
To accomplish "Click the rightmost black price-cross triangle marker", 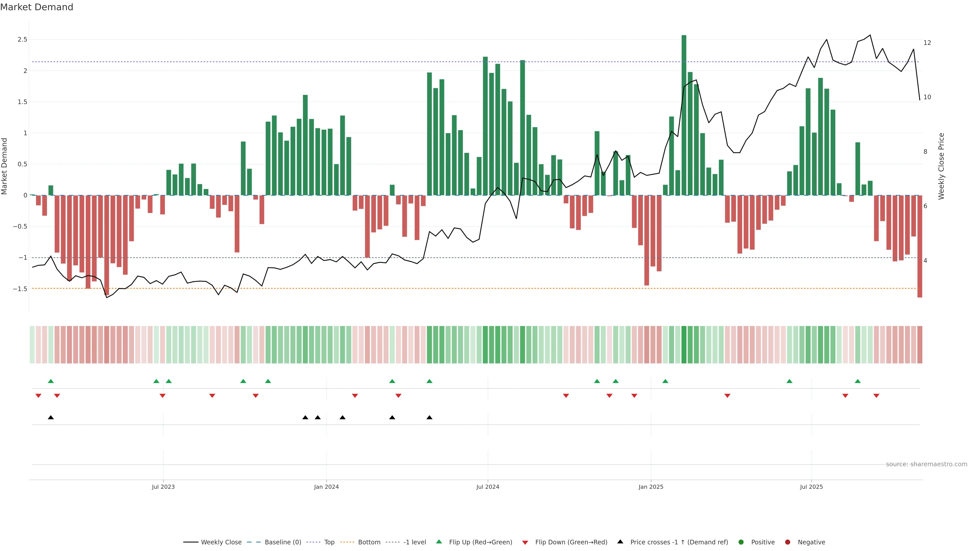I will (430, 418).
